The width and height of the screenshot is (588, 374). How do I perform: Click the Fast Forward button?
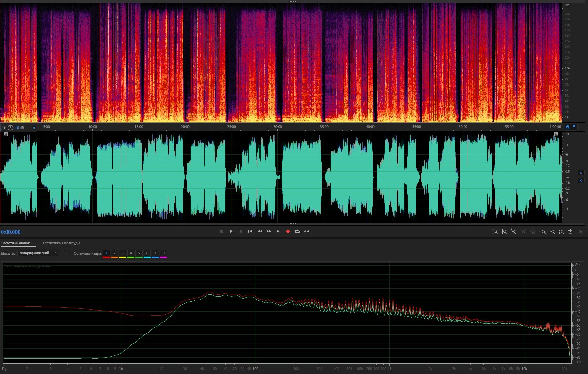click(269, 231)
